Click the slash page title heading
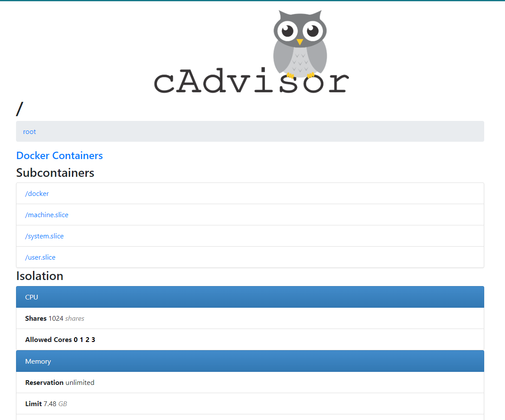 click(x=20, y=109)
